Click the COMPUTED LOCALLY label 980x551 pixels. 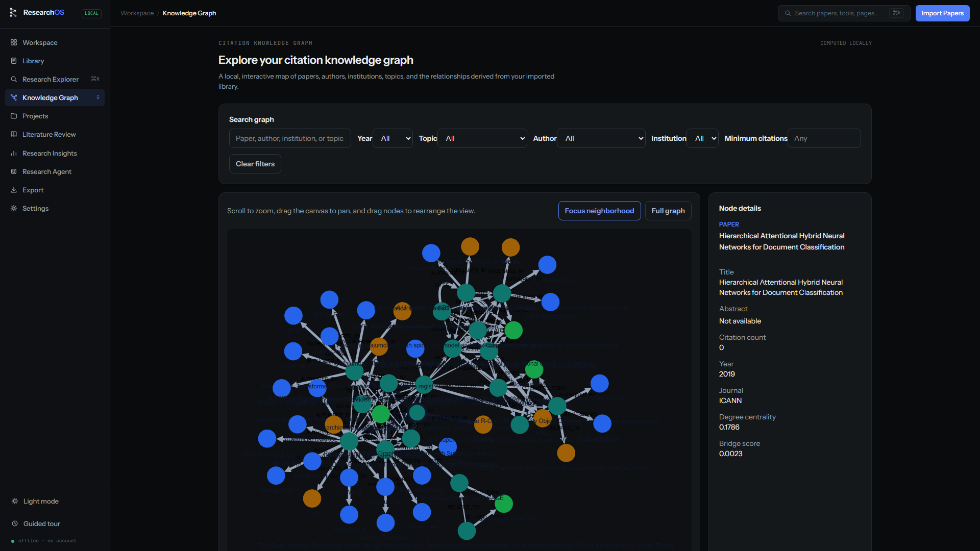[846, 43]
